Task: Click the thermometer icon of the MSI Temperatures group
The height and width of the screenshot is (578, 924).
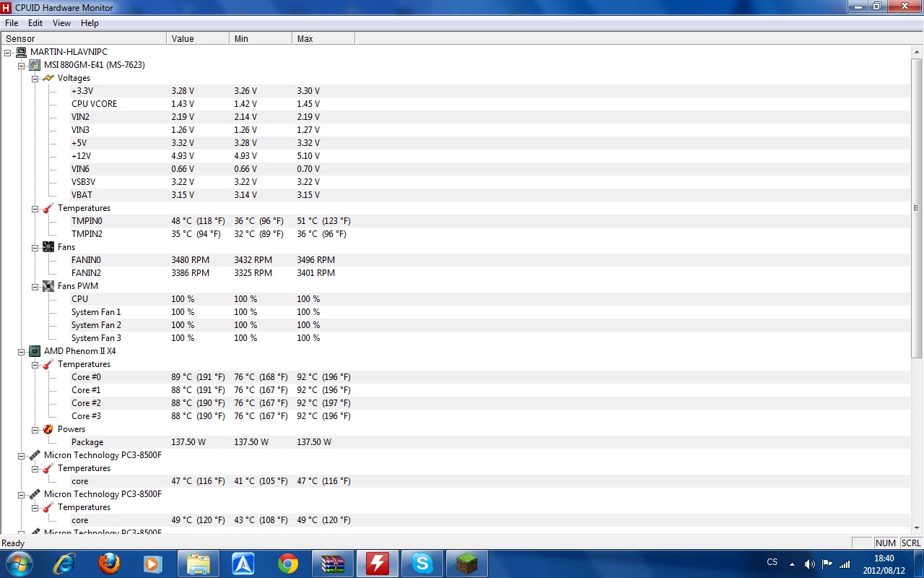Action: pos(48,208)
